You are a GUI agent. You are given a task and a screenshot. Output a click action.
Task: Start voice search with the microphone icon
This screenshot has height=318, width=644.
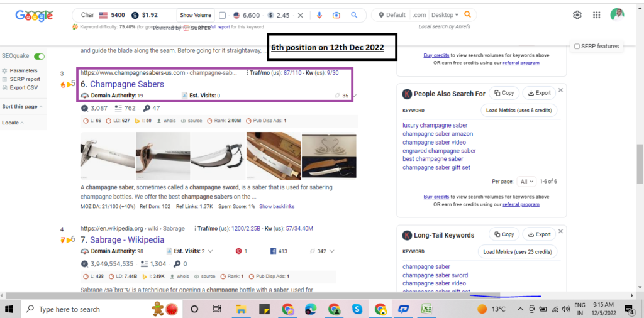pyautogui.click(x=319, y=16)
